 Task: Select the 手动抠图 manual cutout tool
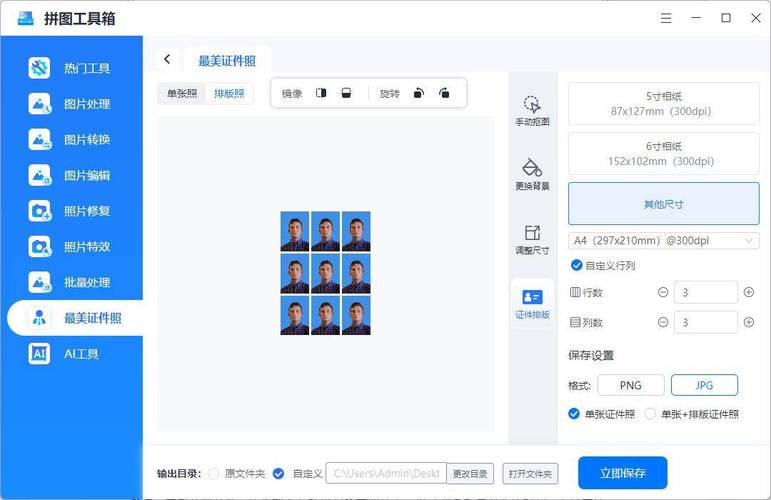(532, 109)
